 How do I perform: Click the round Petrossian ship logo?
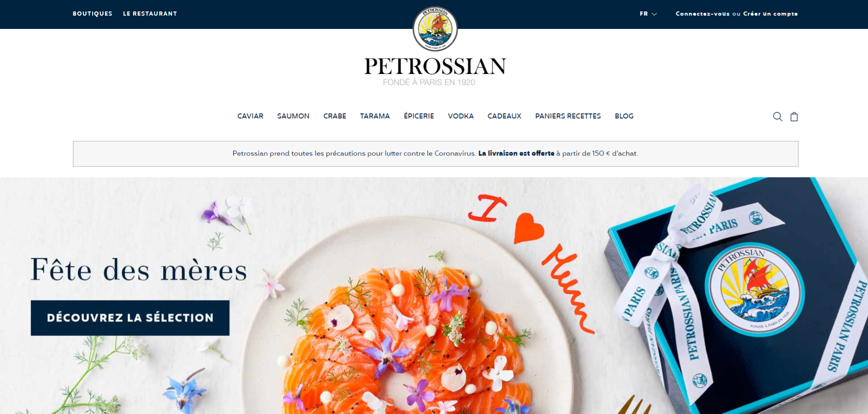[x=435, y=29]
